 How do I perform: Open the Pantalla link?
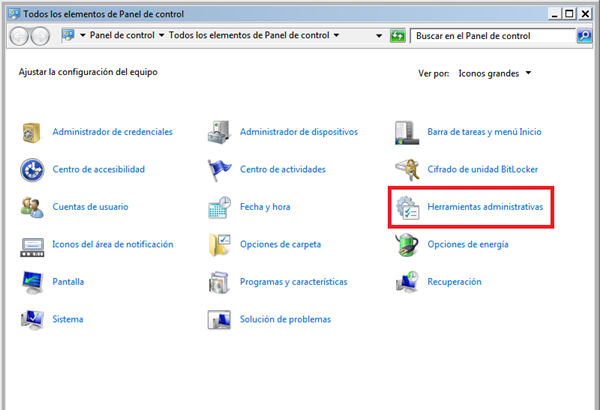pos(68,282)
